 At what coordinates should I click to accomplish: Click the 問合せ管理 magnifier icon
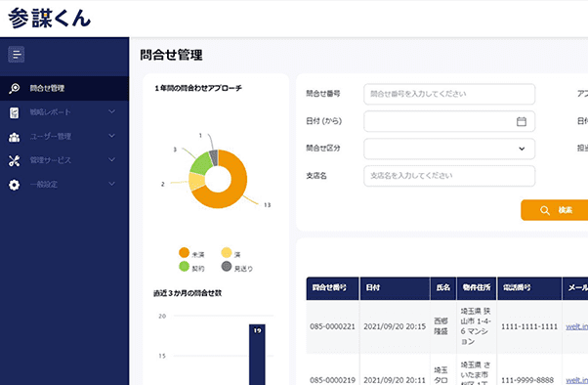pyautogui.click(x=15, y=89)
